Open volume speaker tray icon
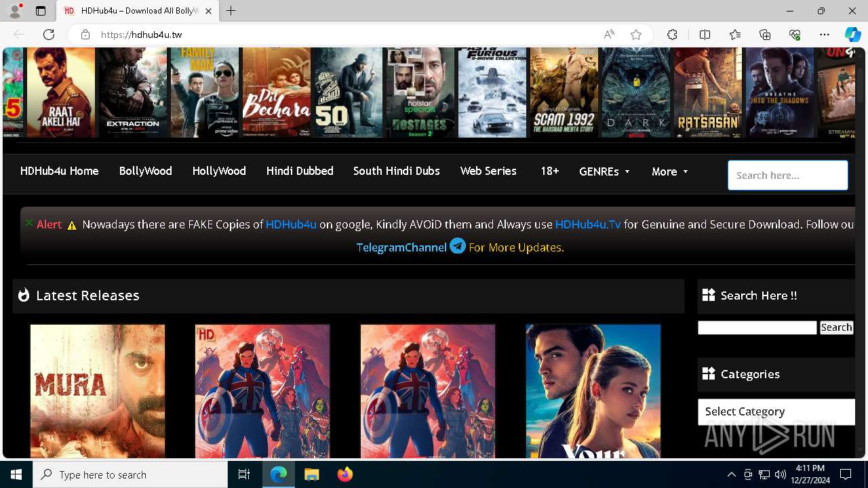 pos(780,474)
